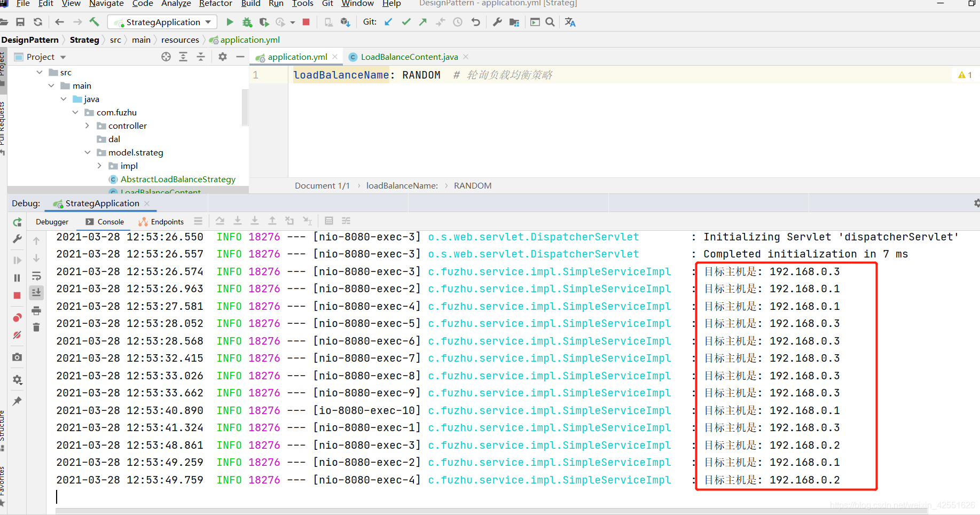
Task: Stop debug session red square in sidebar
Action: point(17,295)
